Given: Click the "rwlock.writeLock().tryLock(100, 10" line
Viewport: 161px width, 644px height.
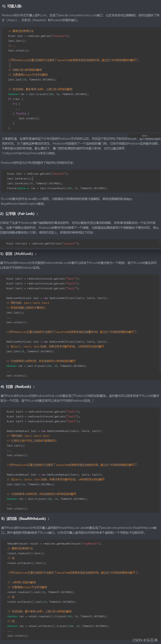Looking at the screenshot, I should [x=58, y=626].
